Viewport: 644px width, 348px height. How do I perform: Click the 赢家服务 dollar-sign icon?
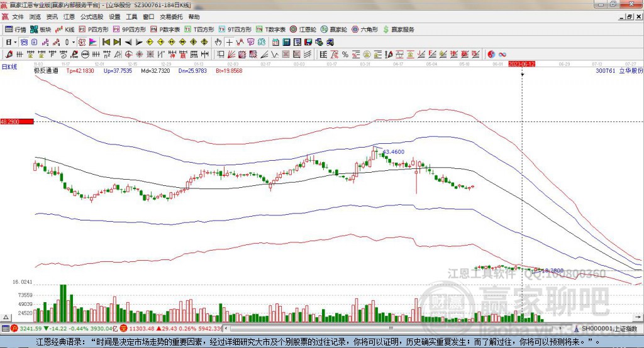pos(399,30)
